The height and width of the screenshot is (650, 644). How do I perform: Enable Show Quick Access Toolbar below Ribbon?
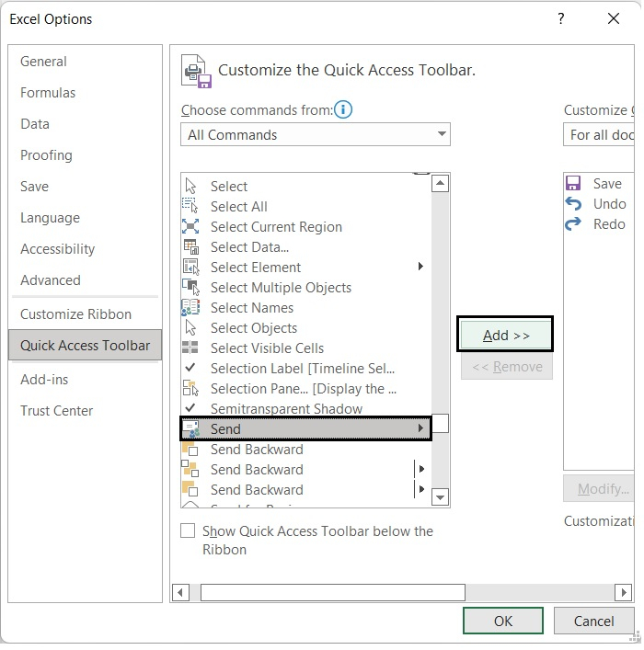(x=188, y=531)
